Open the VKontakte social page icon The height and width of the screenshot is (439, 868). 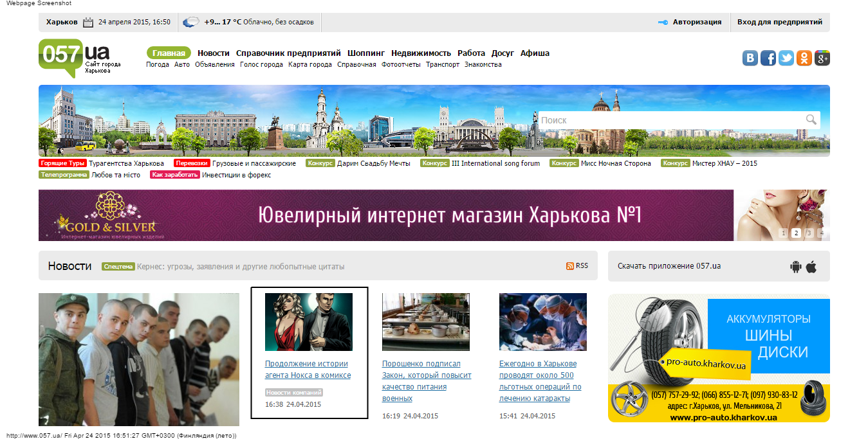click(750, 58)
